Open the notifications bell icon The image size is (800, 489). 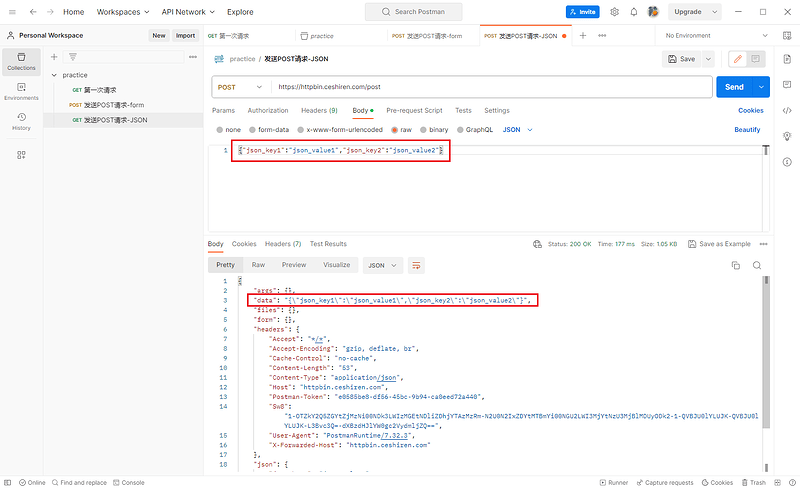tap(634, 12)
